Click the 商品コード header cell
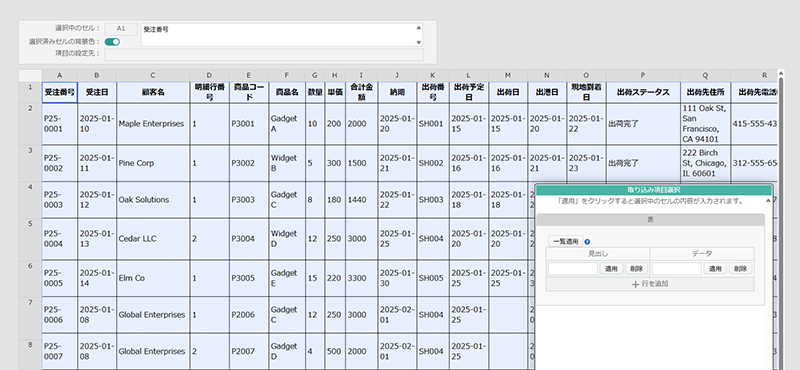 coord(249,93)
